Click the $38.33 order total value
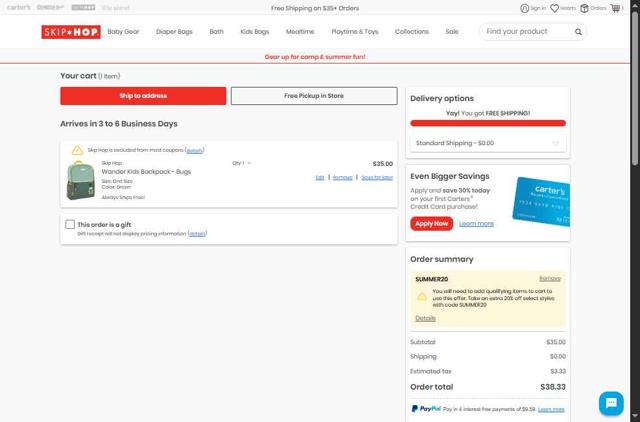Screen dimensions: 640x422 (553, 387)
